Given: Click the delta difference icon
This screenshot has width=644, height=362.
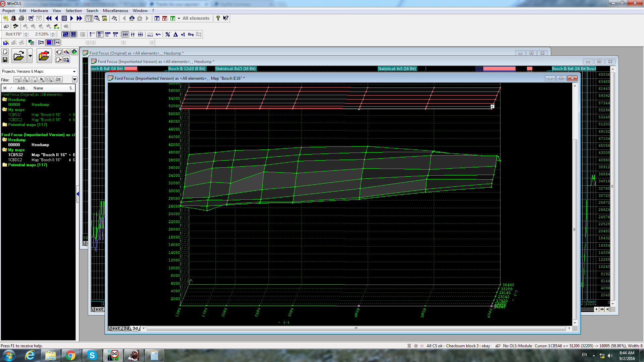Looking at the screenshot, I should 175,35.
